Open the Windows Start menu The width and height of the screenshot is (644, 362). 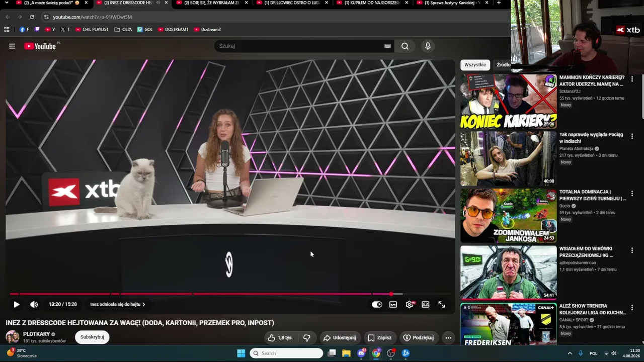[241, 353]
